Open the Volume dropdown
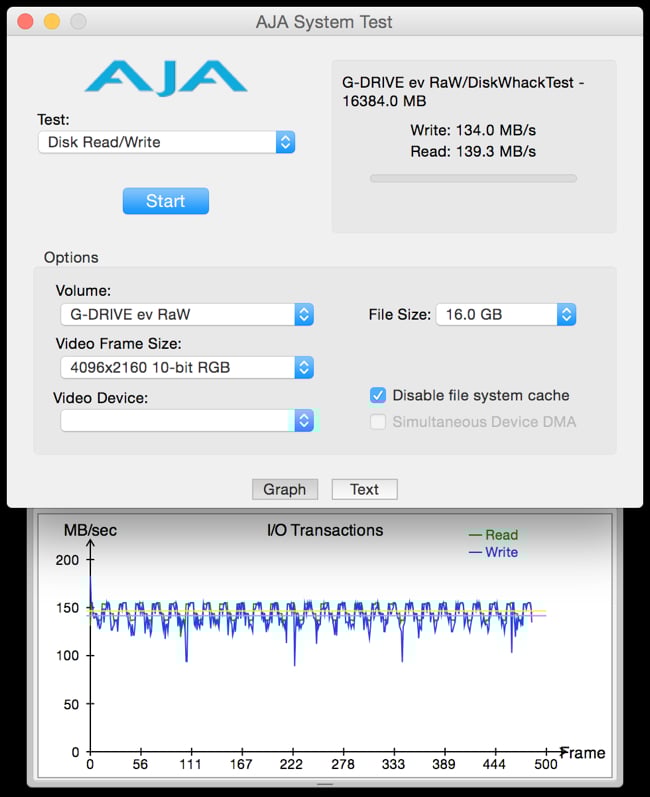The height and width of the screenshot is (797, 650). (187, 314)
